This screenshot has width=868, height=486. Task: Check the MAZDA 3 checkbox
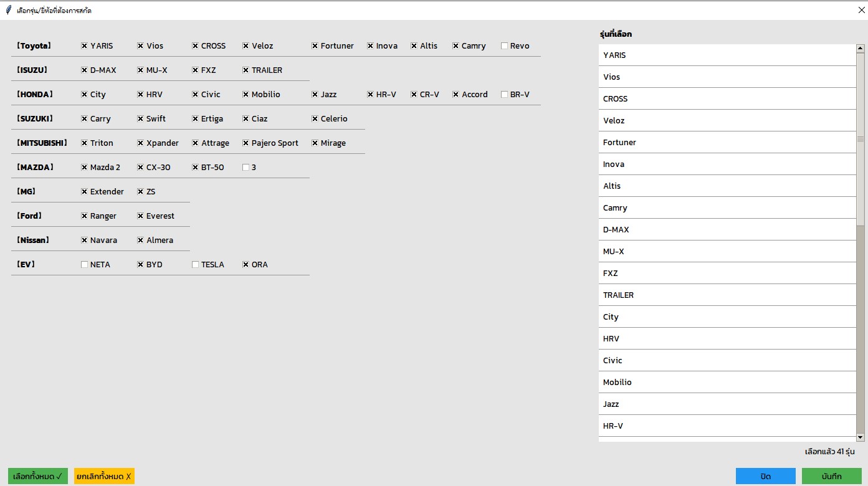[246, 168]
